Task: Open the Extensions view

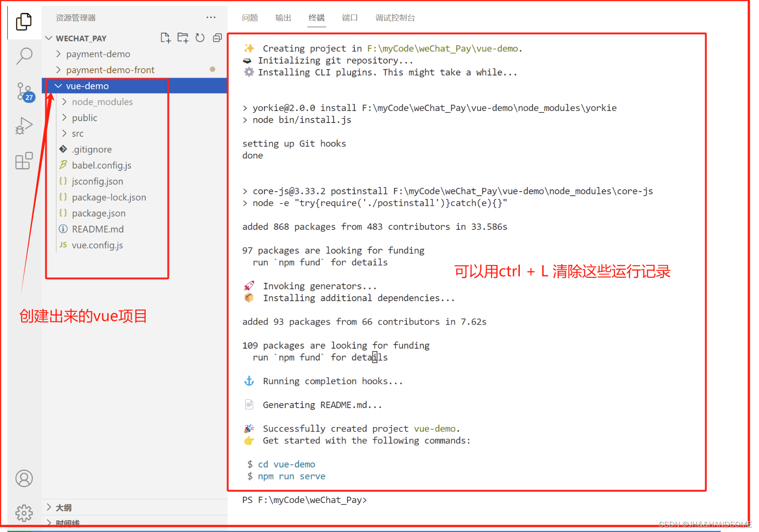Action: (24, 161)
